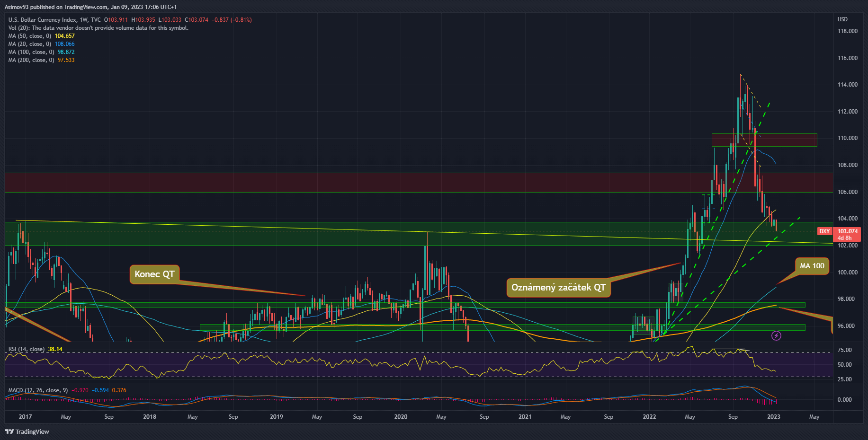The width and height of the screenshot is (868, 440).
Task: Click the MA (100, close, 0) legend
Action: (31, 52)
